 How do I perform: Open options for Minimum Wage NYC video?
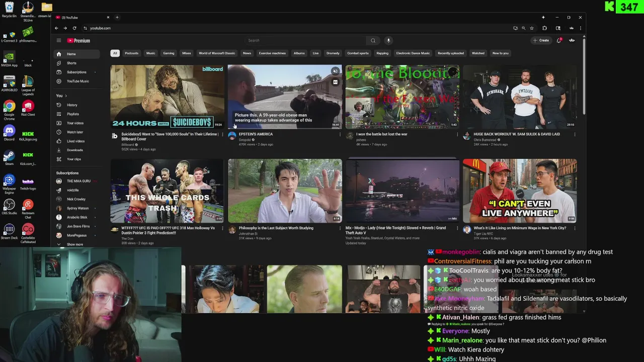pyautogui.click(x=575, y=228)
